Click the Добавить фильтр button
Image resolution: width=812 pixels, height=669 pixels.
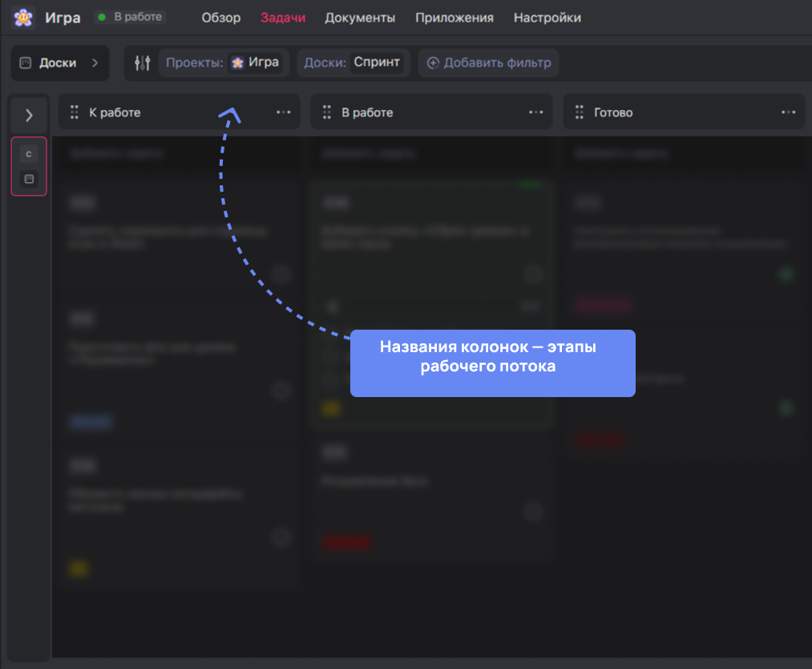(489, 63)
